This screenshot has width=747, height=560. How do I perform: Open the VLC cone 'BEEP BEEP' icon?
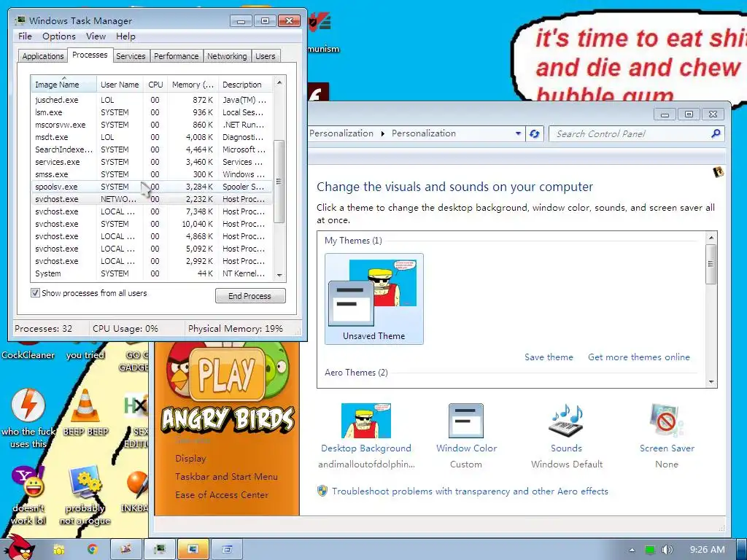point(86,411)
